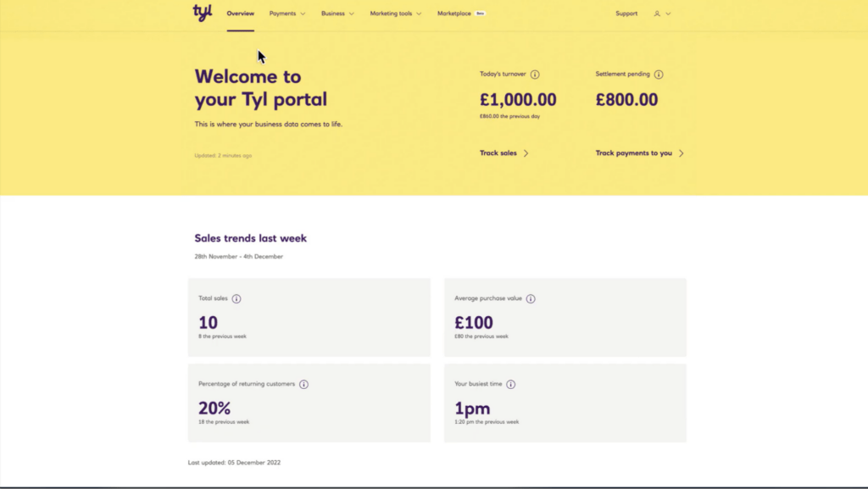Select the Overview tab

click(240, 14)
